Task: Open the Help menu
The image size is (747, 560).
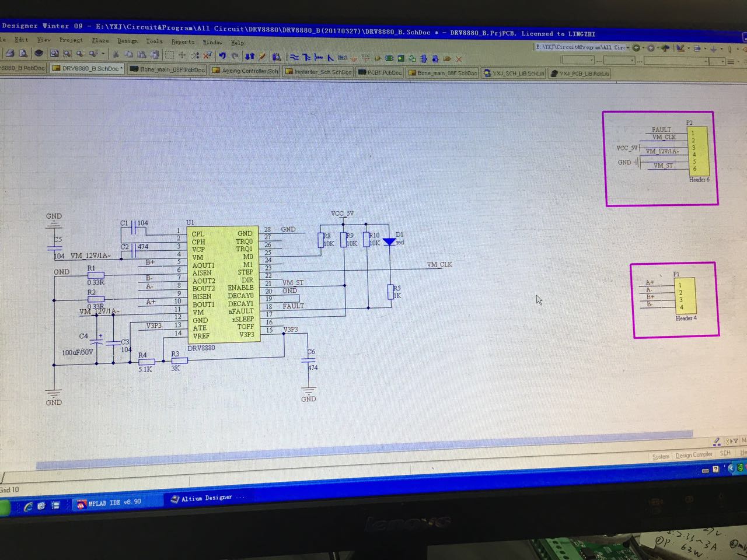Action: point(238,43)
